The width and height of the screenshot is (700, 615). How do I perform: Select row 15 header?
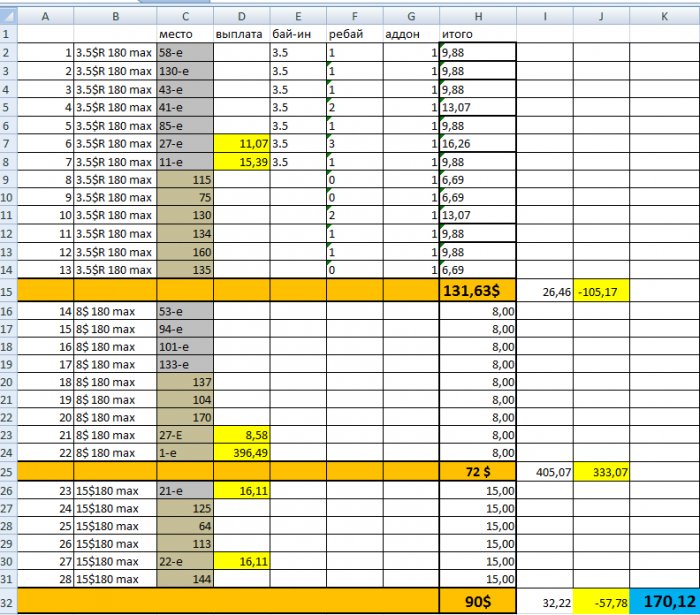pos(8,291)
